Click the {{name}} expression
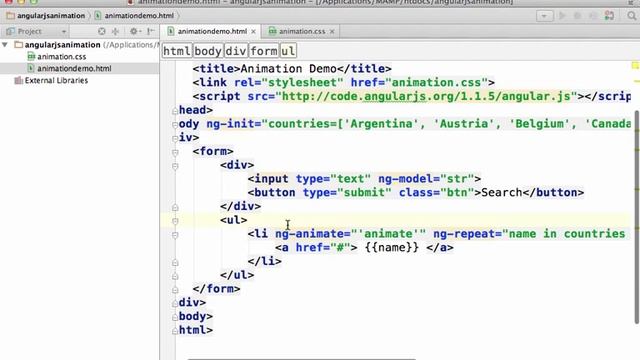 point(392,248)
